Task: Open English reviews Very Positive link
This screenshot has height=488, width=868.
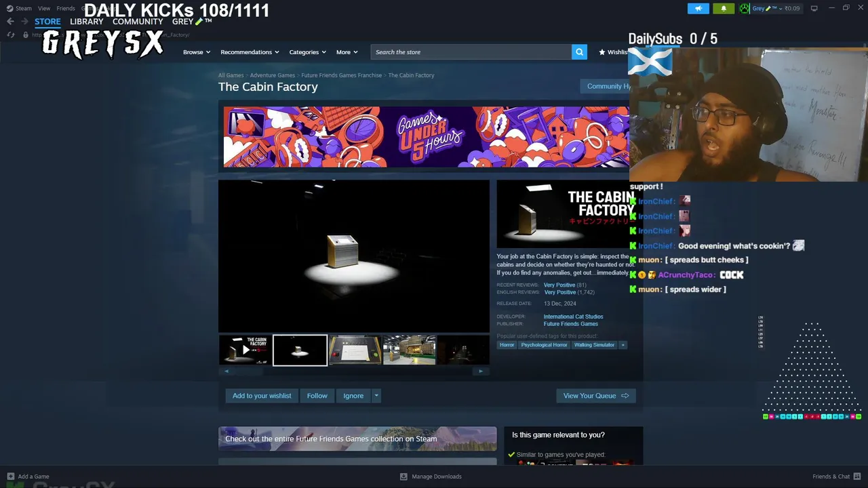Action: pyautogui.click(x=559, y=292)
